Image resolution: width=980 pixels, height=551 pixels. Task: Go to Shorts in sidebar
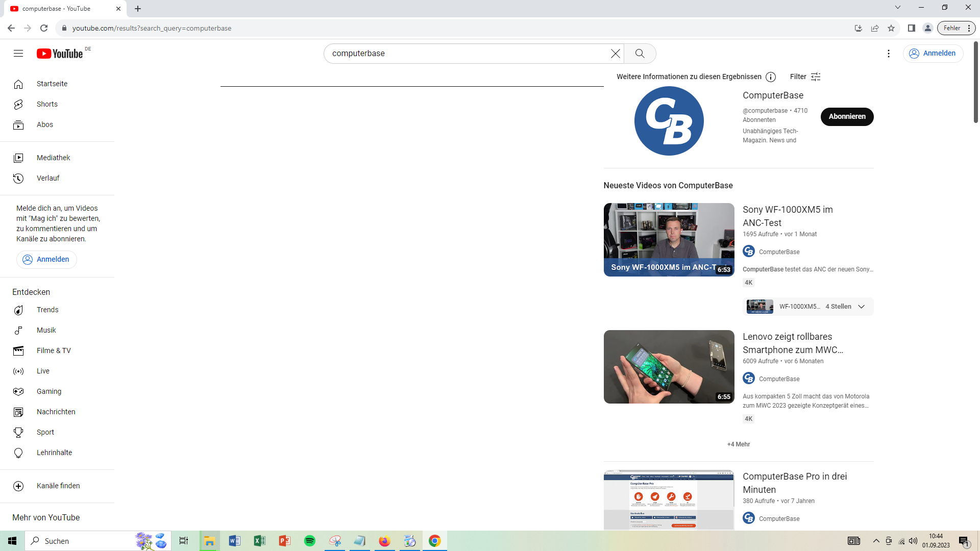[47, 104]
